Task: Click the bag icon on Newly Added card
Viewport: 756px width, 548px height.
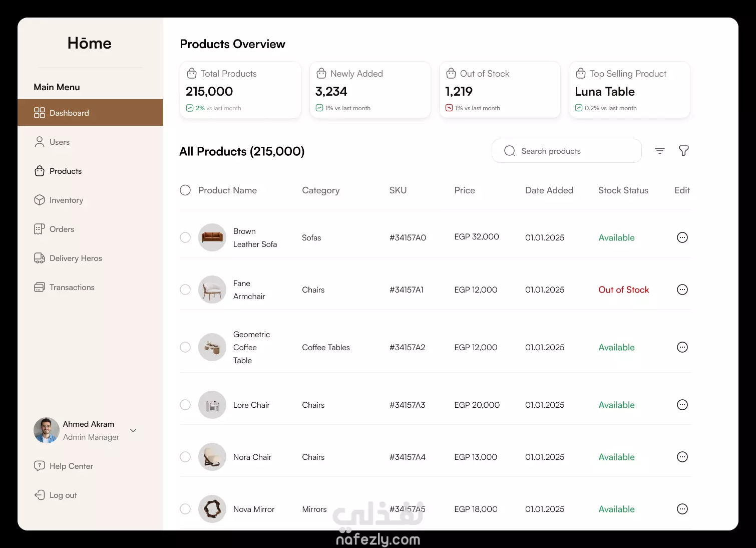Action: point(321,73)
